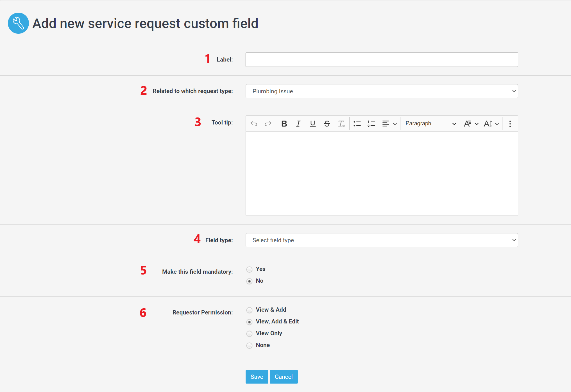Click the 'Make this field mandatory:' label
The height and width of the screenshot is (392, 571).
coord(198,272)
